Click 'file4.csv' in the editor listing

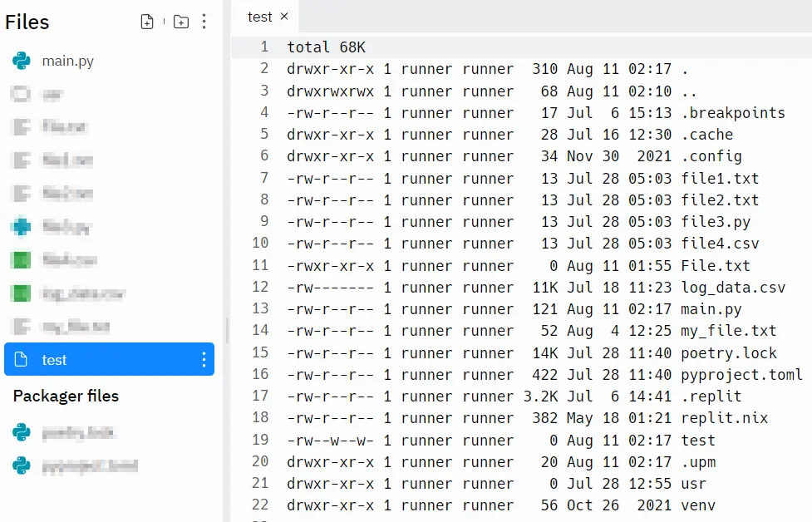click(720, 244)
